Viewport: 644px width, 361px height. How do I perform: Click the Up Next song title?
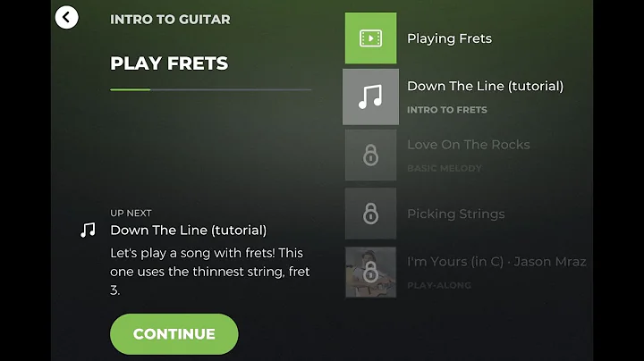(x=188, y=231)
